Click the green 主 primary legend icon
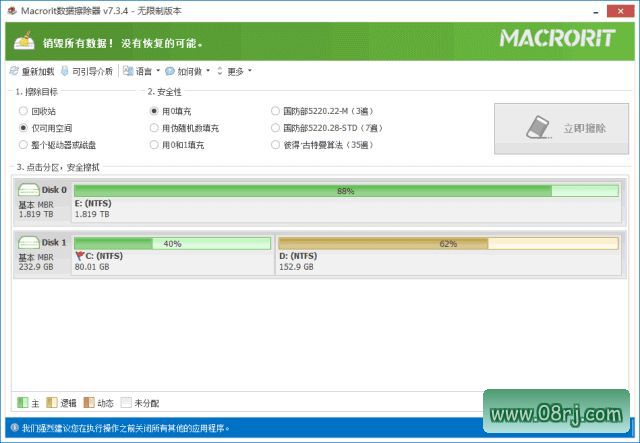 click(23, 403)
